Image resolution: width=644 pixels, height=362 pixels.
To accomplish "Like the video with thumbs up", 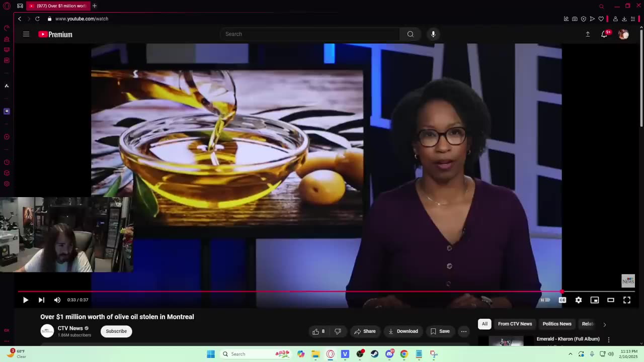I will (318, 331).
